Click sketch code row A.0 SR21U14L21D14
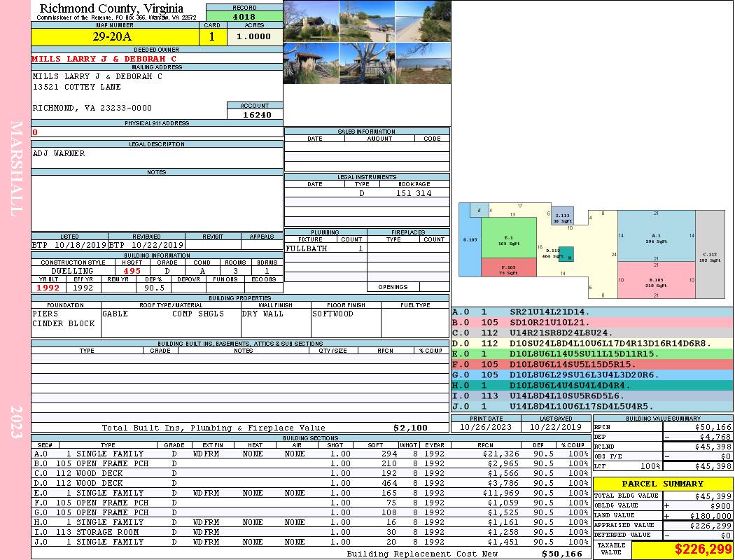The image size is (735, 560). coord(592,312)
